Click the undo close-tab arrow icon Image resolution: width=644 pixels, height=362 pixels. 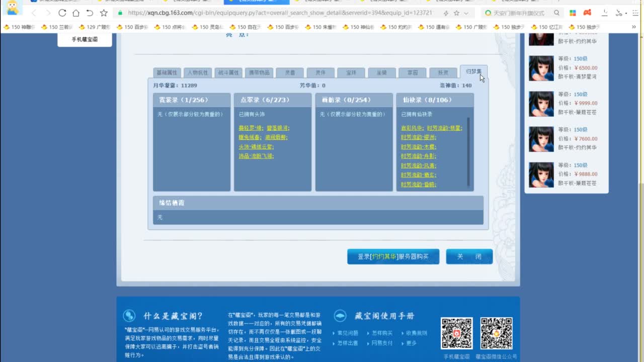coord(90,13)
